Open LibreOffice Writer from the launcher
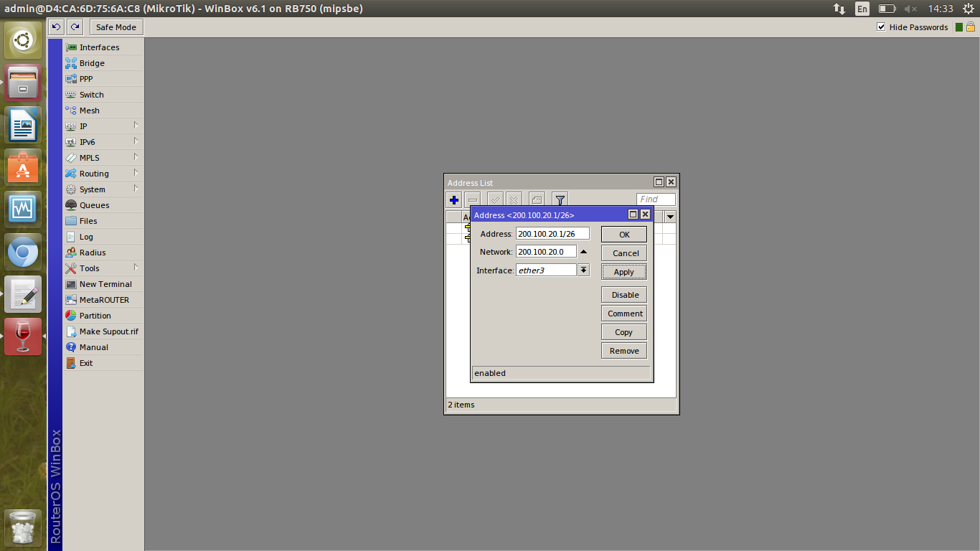 [23, 125]
